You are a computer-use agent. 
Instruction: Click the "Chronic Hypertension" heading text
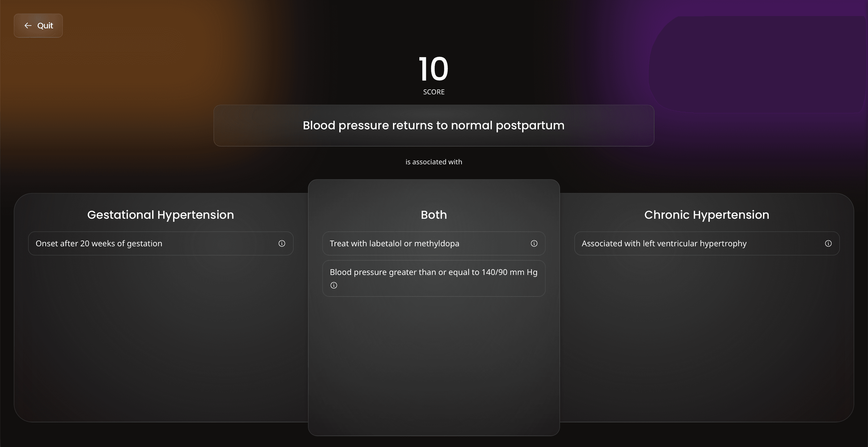pyautogui.click(x=707, y=215)
